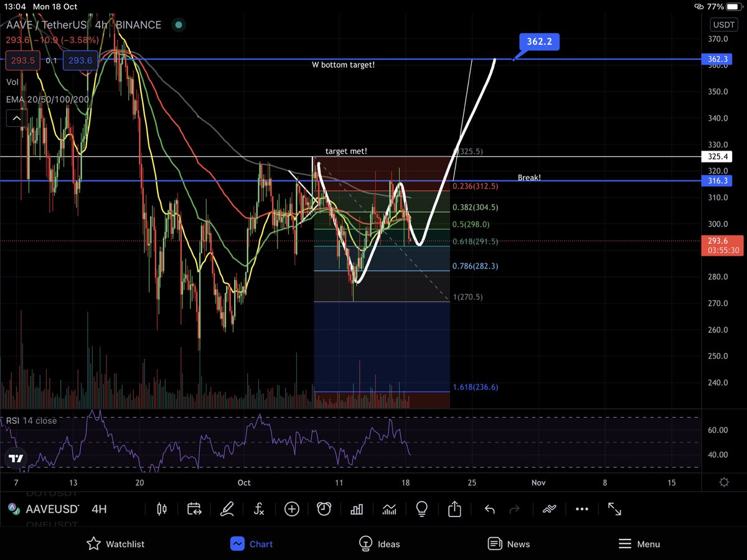
Task: Tap the Nov date on time axis
Action: pos(538,482)
